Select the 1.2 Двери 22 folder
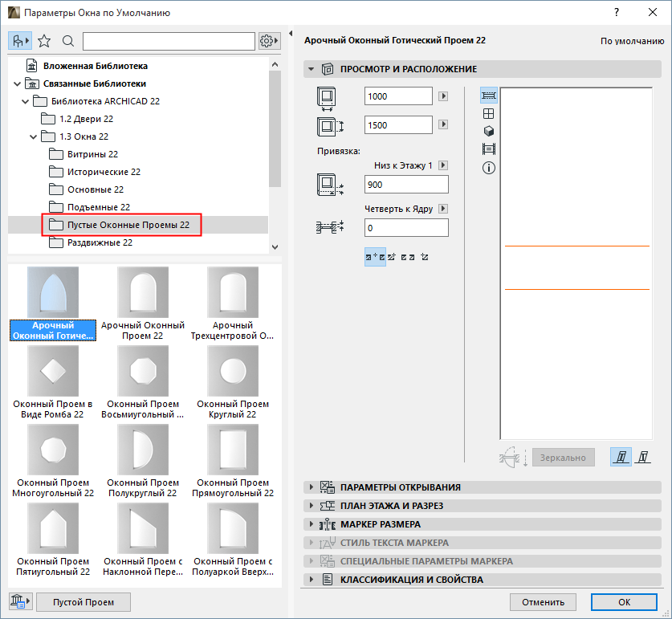Viewport: 672px width, 619px height. click(86, 119)
